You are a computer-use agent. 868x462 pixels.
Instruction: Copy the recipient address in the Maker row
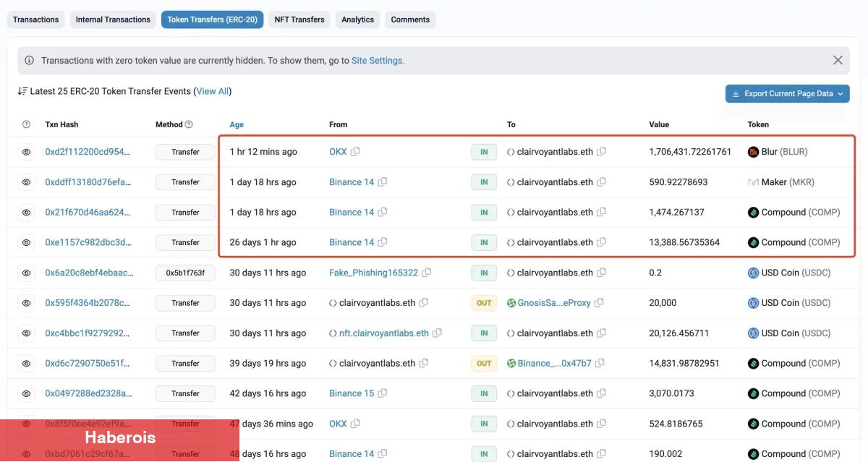(x=602, y=182)
